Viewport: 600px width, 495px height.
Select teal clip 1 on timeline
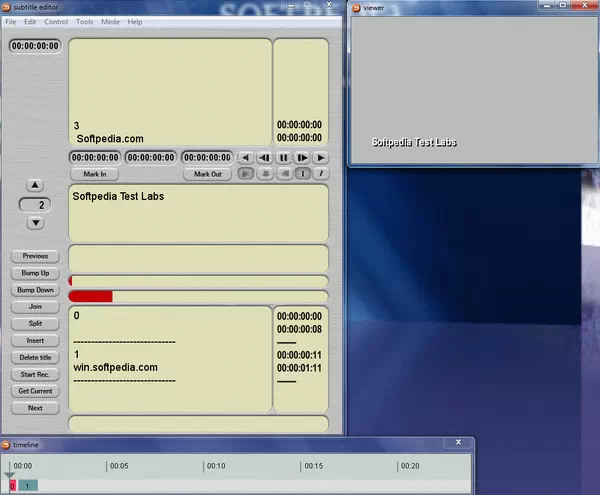point(28,486)
